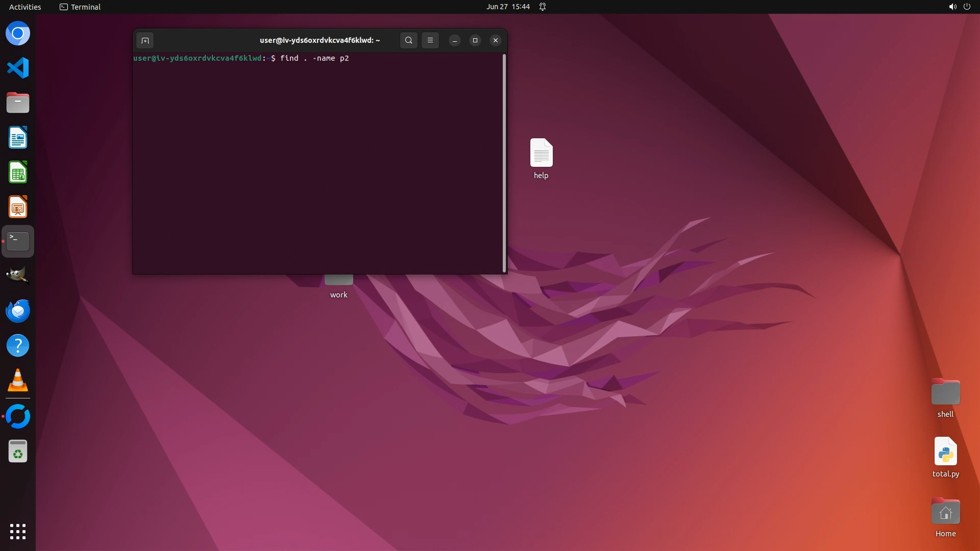Open the Help application in dock
The image size is (980, 551).
tap(18, 346)
